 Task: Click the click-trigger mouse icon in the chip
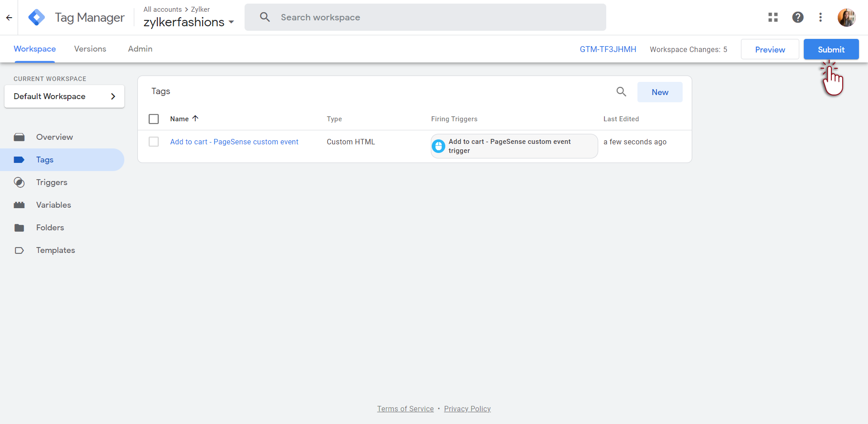[x=439, y=146]
